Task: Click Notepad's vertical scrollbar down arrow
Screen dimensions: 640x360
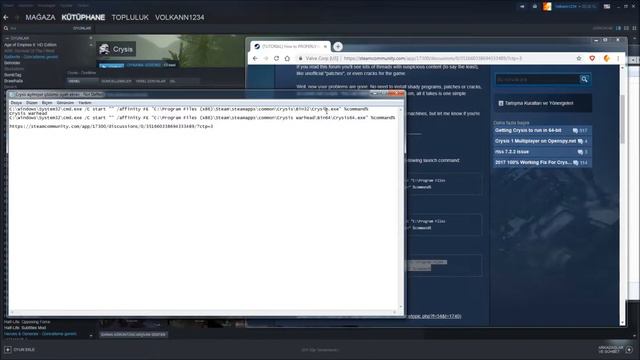Action: click(400, 307)
